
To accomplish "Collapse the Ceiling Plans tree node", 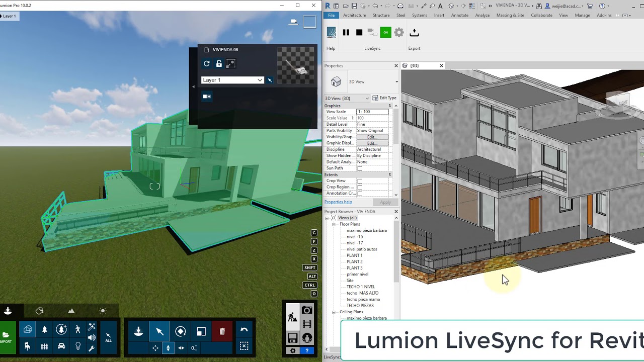I will pos(334,312).
